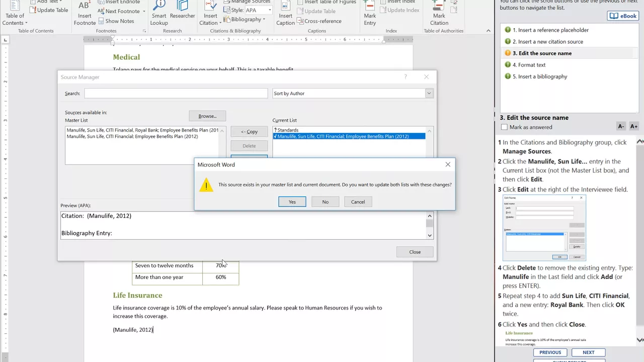The height and width of the screenshot is (362, 644).
Task: Click the Seven to twelve months cell
Action: 168,266
